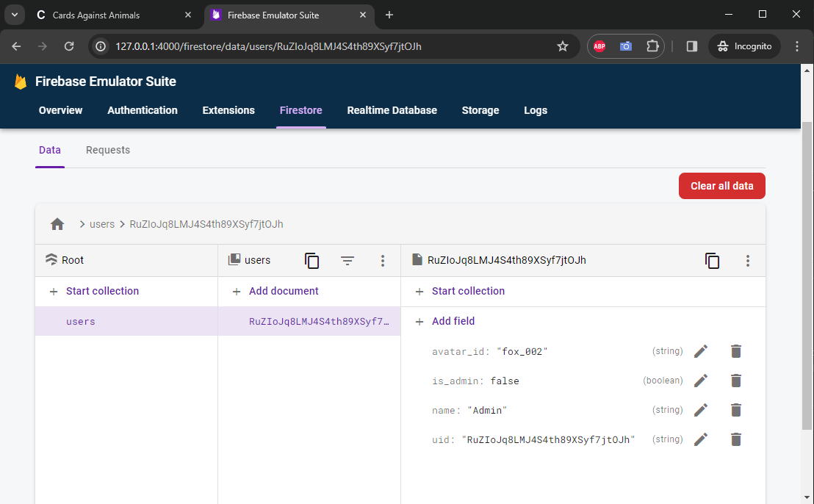The width and height of the screenshot is (814, 504).
Task: Delete the avatar_id field
Action: click(x=736, y=351)
